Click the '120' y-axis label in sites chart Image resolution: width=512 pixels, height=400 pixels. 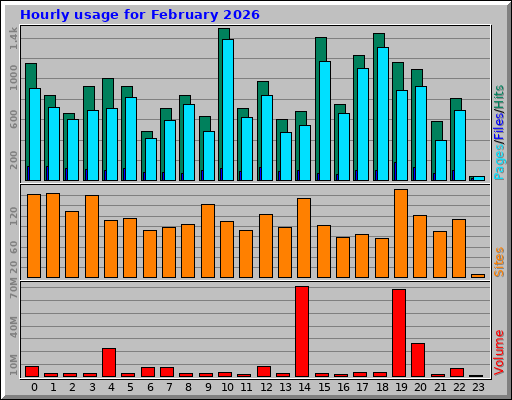click(13, 216)
